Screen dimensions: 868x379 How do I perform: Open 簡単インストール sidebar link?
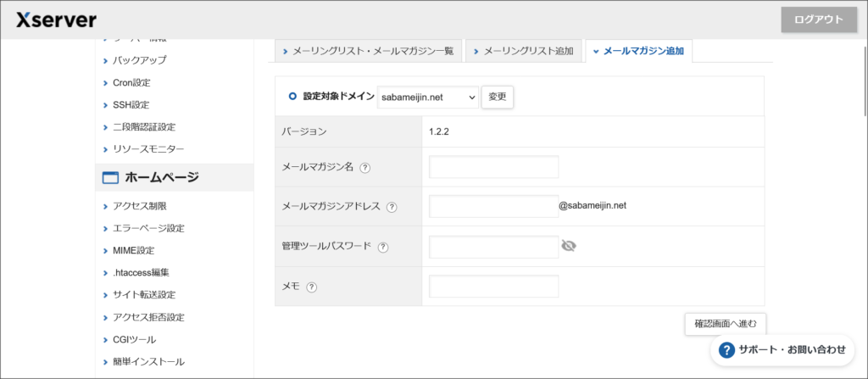pos(148,362)
